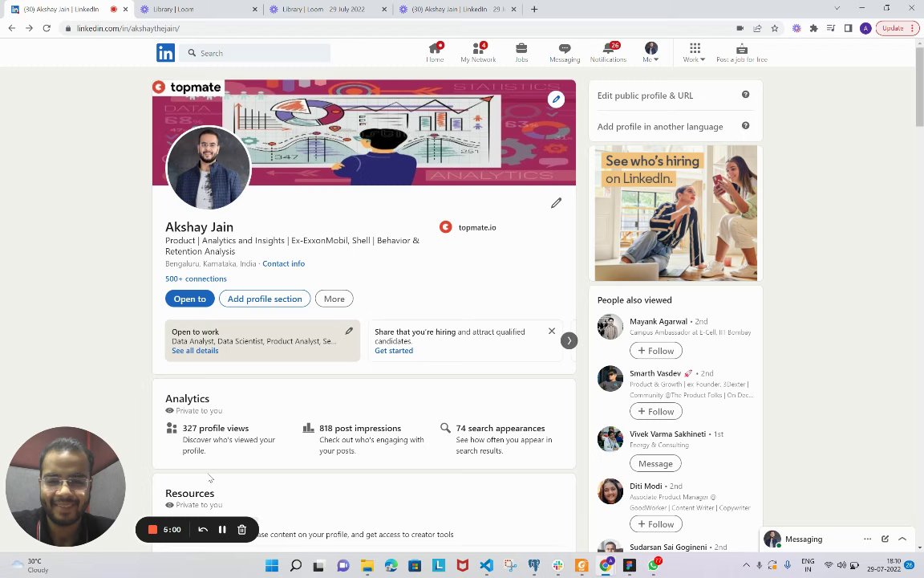Edit profile intro pencil icon

pyautogui.click(x=556, y=203)
